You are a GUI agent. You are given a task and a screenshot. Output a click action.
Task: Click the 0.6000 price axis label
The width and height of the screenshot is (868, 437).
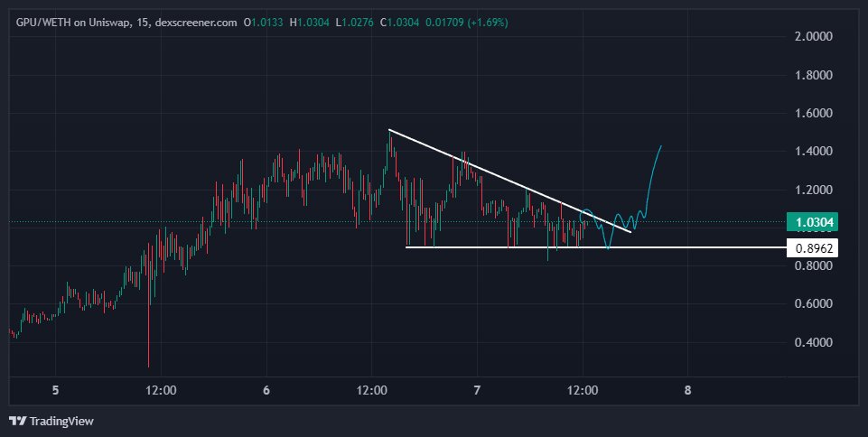pos(814,303)
